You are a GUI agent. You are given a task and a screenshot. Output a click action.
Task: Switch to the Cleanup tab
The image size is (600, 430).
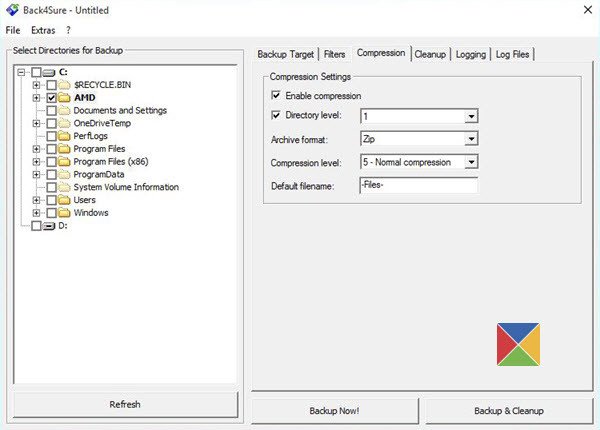[430, 54]
